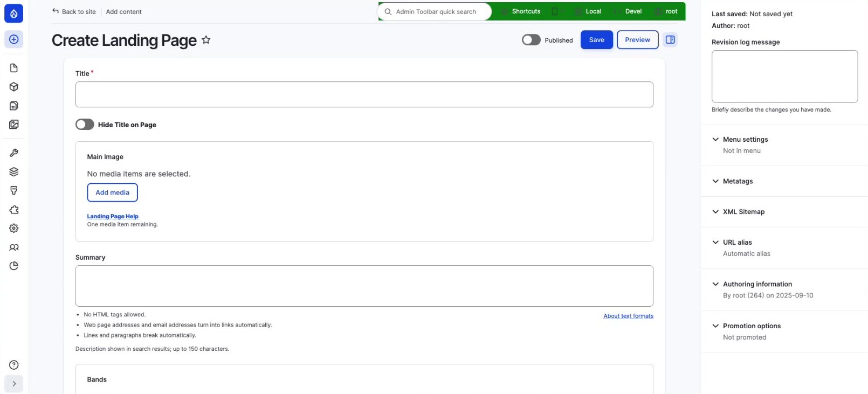The width and height of the screenshot is (868, 394).
Task: Click the Save button
Action: click(597, 40)
